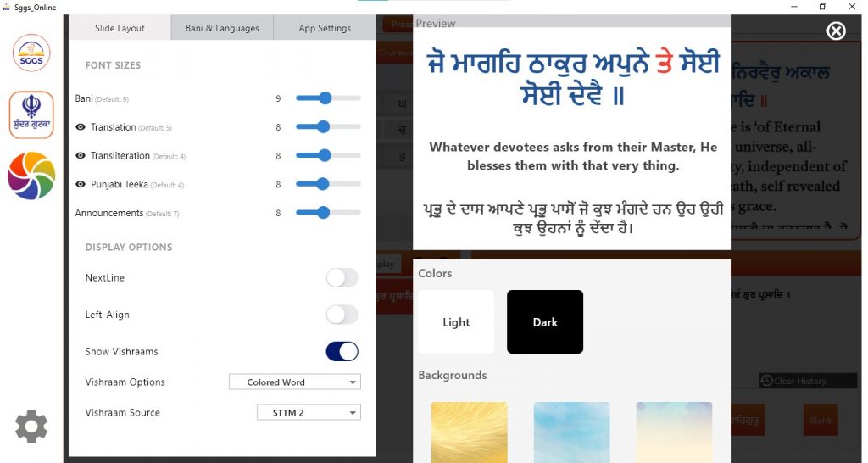Image resolution: width=868 pixels, height=463 pixels.
Task: Expand the Vishraam Source dropdown
Action: (x=309, y=413)
